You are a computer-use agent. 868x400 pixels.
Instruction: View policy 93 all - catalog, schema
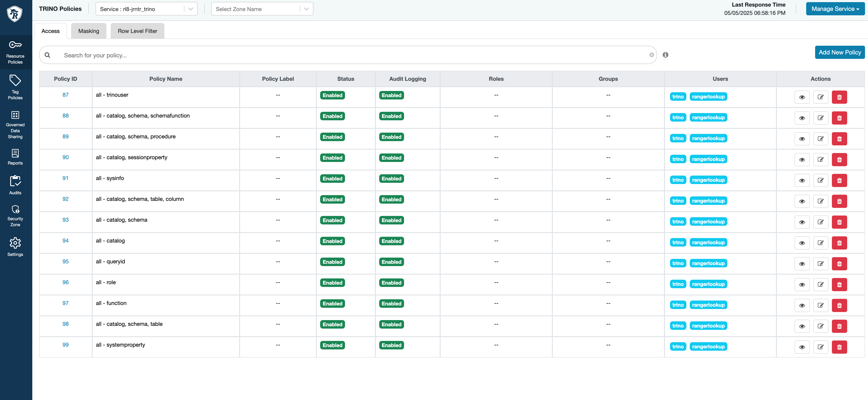[x=802, y=222]
